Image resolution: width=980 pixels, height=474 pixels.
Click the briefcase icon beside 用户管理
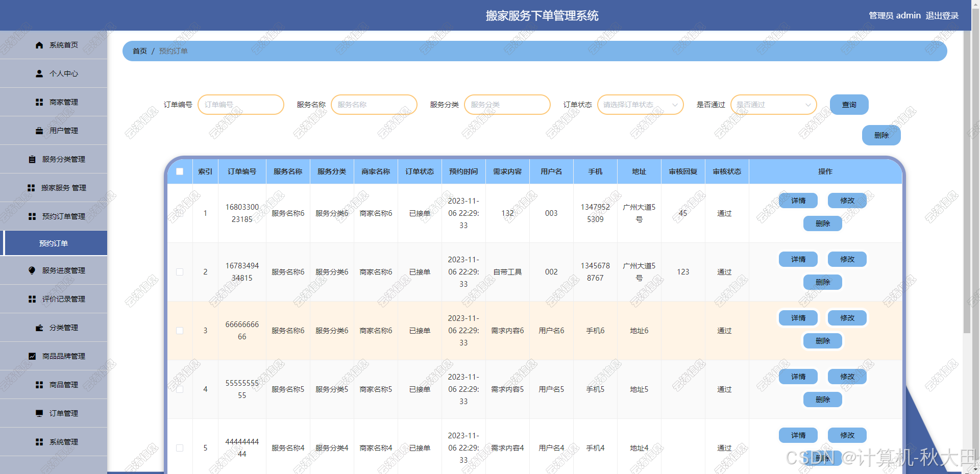coord(39,131)
